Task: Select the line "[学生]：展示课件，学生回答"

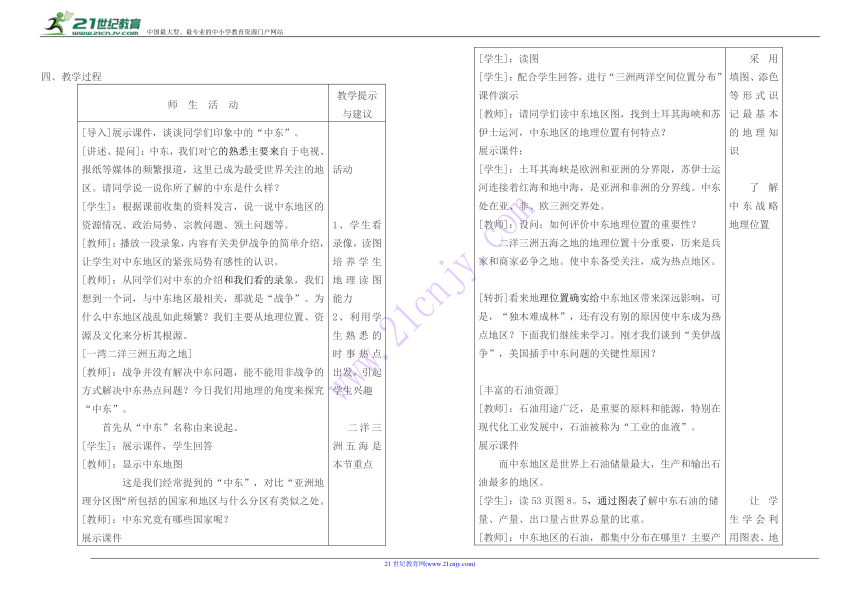Action: pyautogui.click(x=147, y=446)
